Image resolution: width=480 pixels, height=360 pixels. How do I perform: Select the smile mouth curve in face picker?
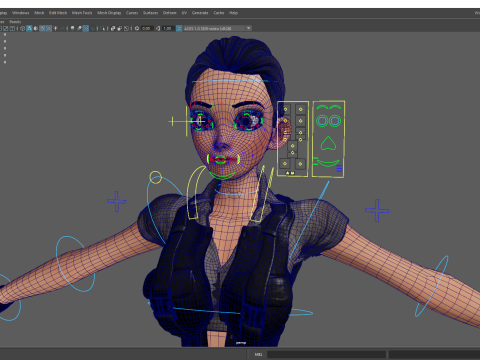pyautogui.click(x=328, y=163)
